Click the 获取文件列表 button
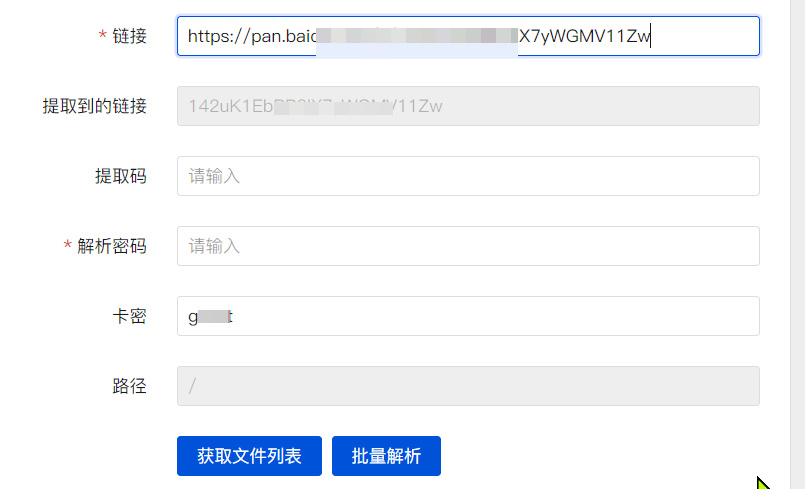The image size is (805, 489). tap(249, 456)
